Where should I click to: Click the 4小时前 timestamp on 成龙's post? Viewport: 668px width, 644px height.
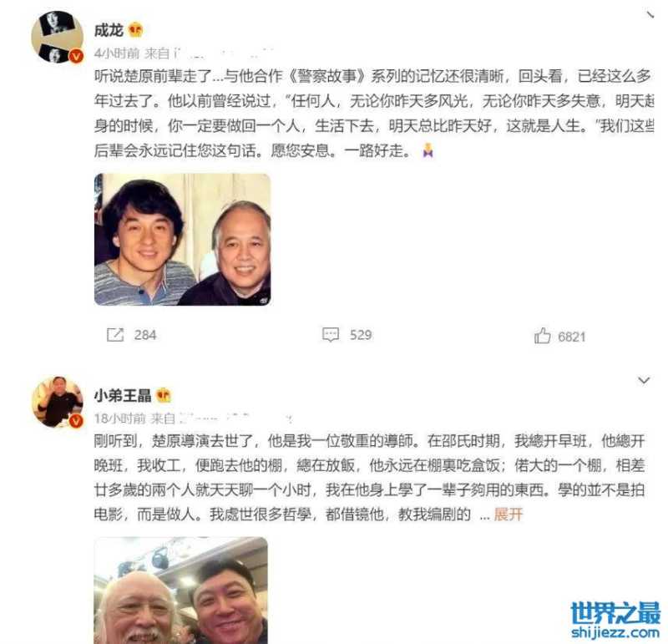[117, 53]
